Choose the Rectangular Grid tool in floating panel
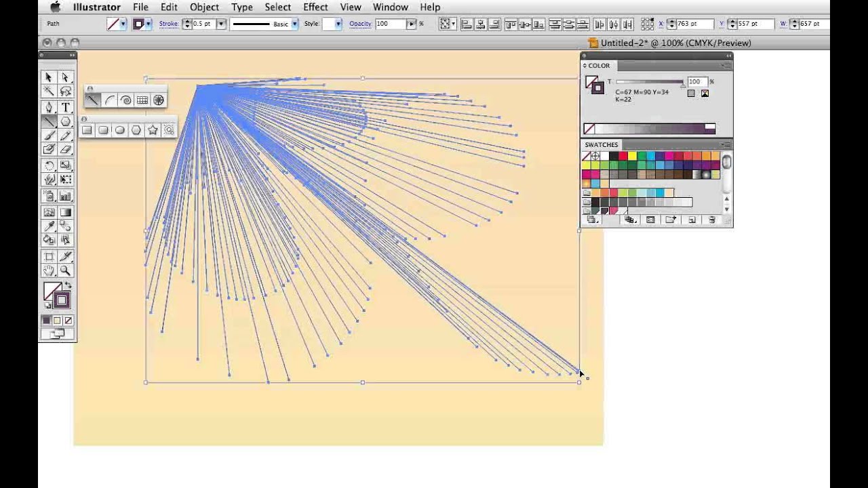The image size is (868, 488). [x=142, y=100]
